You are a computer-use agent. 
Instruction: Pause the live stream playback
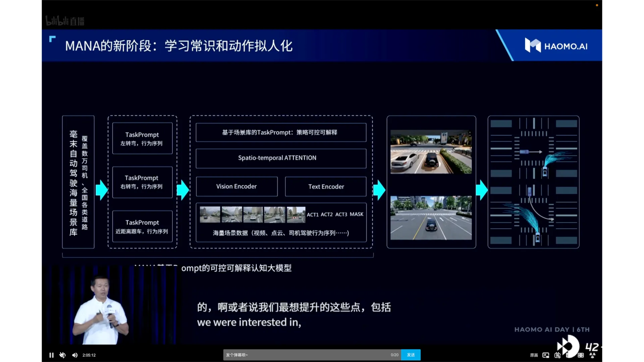click(x=51, y=355)
